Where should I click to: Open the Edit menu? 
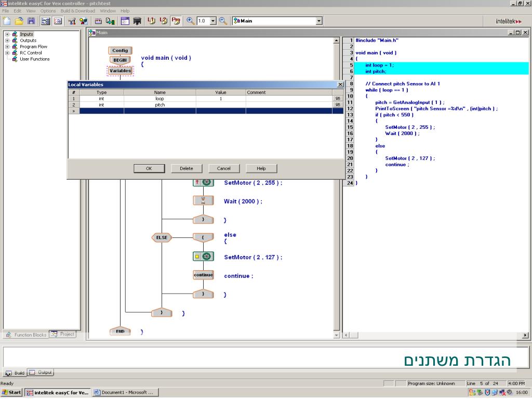pos(17,11)
